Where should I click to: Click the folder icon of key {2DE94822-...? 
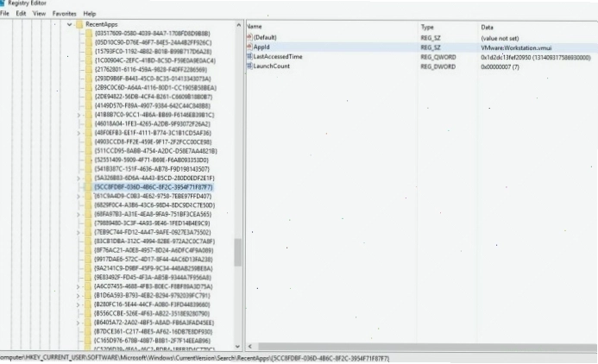[89, 97]
